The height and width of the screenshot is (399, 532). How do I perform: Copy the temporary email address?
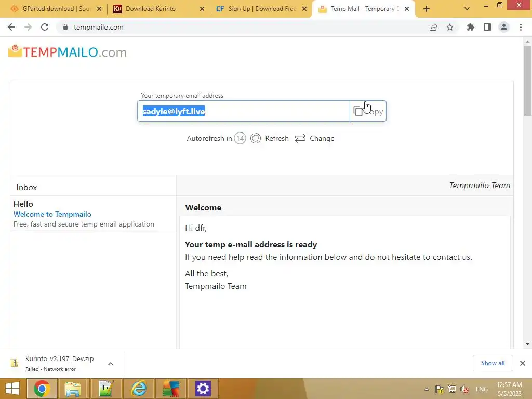coord(368,111)
